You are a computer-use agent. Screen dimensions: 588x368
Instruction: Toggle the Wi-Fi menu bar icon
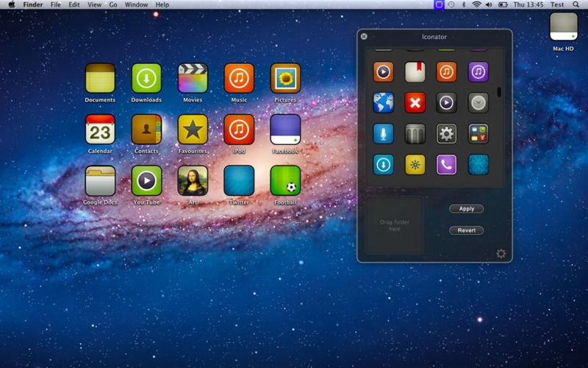click(x=476, y=4)
